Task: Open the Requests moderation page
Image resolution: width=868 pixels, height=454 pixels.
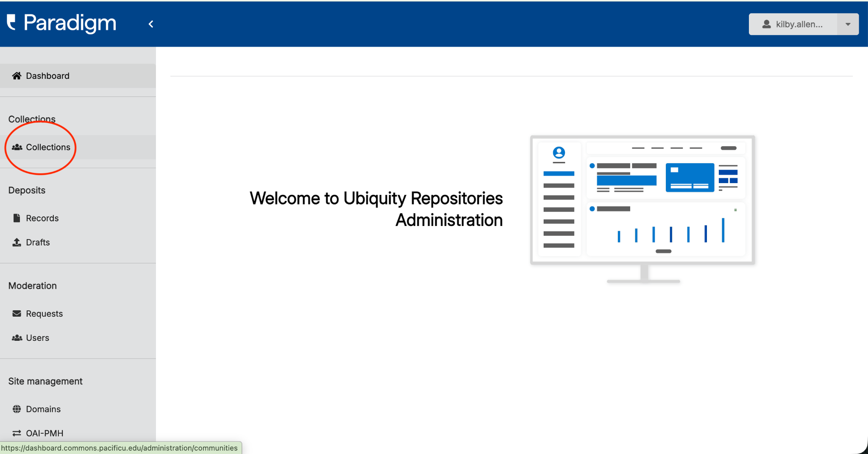Action: [x=78, y=313]
